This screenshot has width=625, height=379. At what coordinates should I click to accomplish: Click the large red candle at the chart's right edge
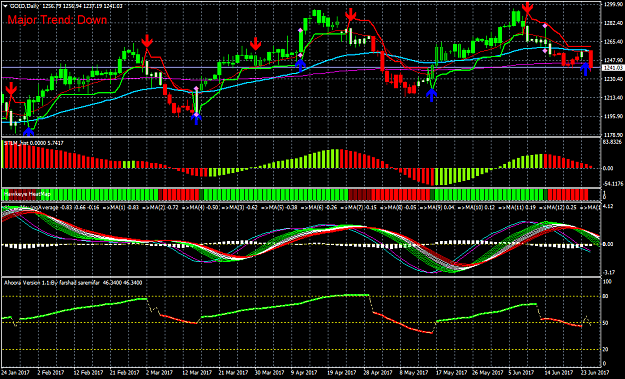pyautogui.click(x=591, y=59)
